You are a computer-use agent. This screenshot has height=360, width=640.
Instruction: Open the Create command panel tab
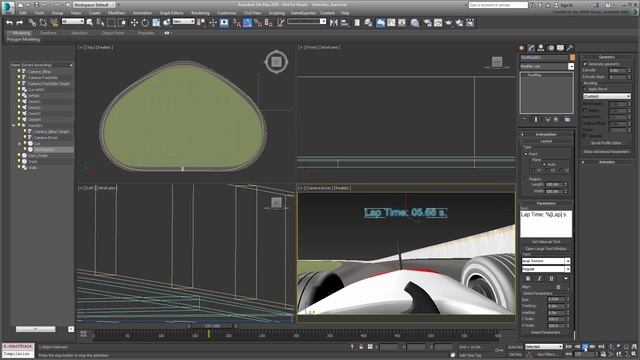click(522, 48)
